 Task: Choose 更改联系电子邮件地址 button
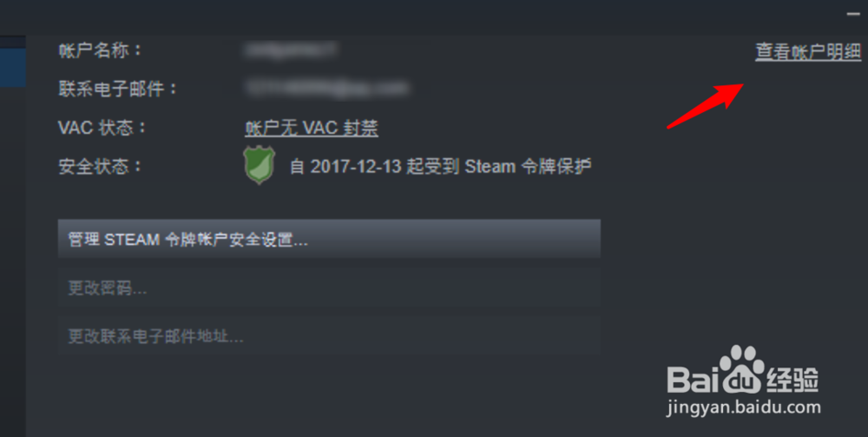coord(329,335)
